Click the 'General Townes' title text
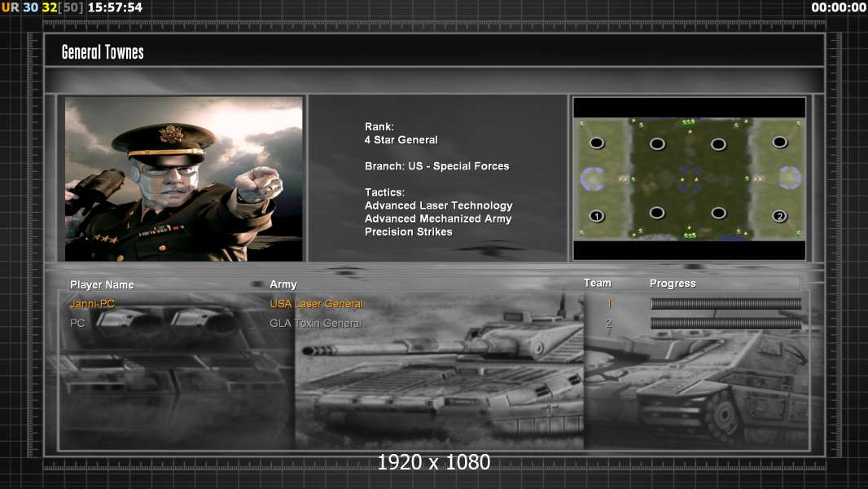 [x=103, y=52]
